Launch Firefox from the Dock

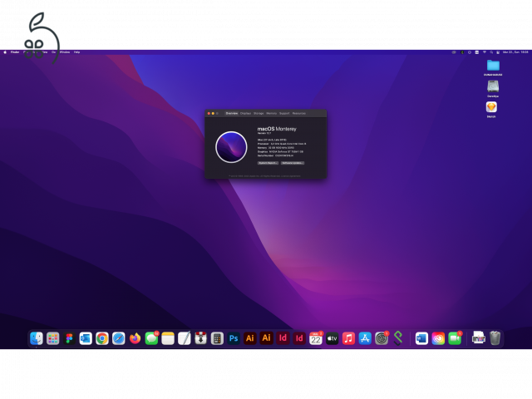click(135, 338)
